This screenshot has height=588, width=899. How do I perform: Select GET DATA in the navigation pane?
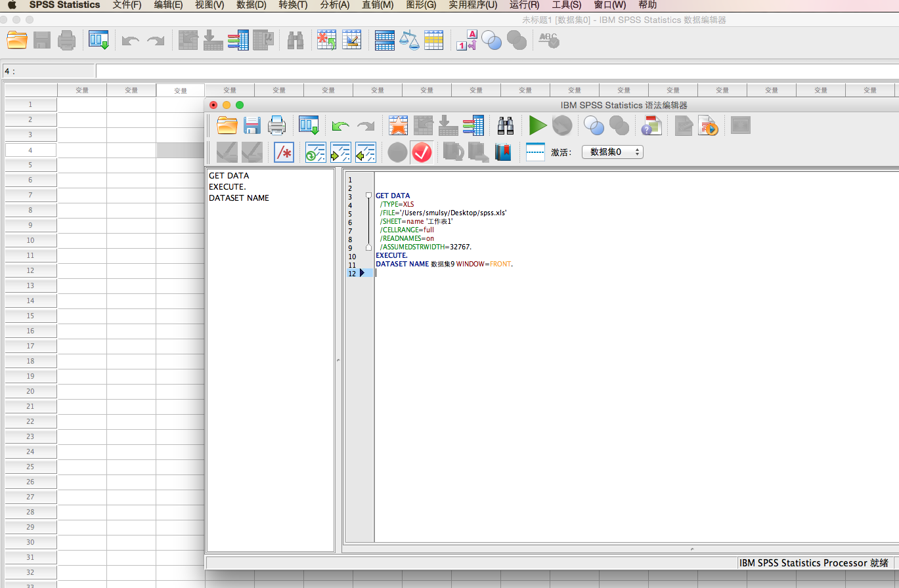click(x=229, y=176)
